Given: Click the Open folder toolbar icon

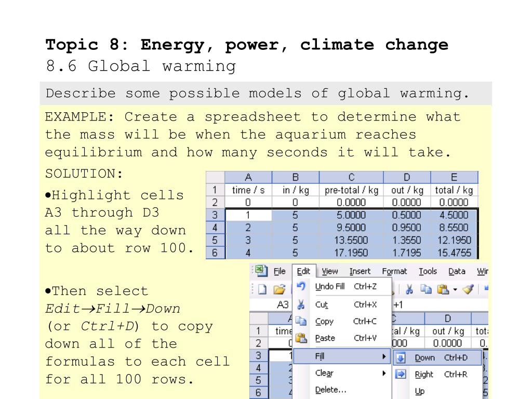Looking at the screenshot, I should (279, 289).
